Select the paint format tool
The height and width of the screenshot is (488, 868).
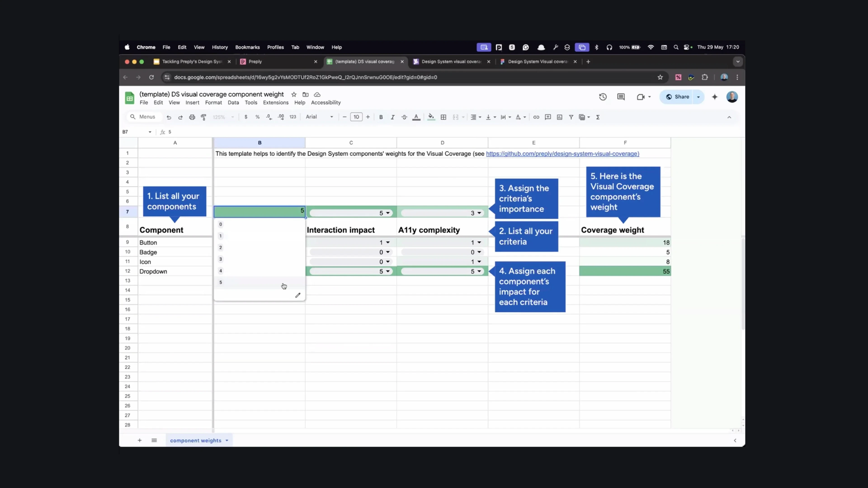(203, 117)
